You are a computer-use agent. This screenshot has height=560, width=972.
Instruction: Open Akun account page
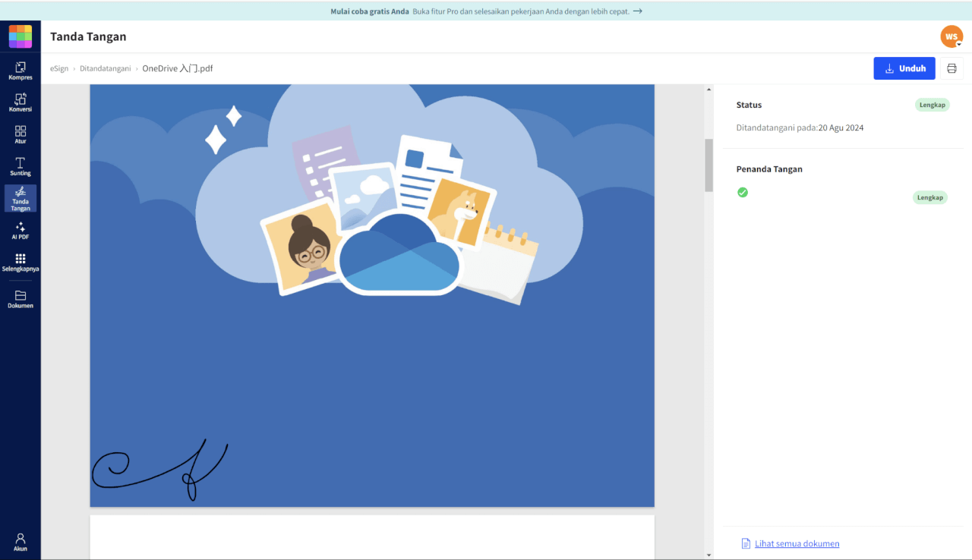(21, 542)
